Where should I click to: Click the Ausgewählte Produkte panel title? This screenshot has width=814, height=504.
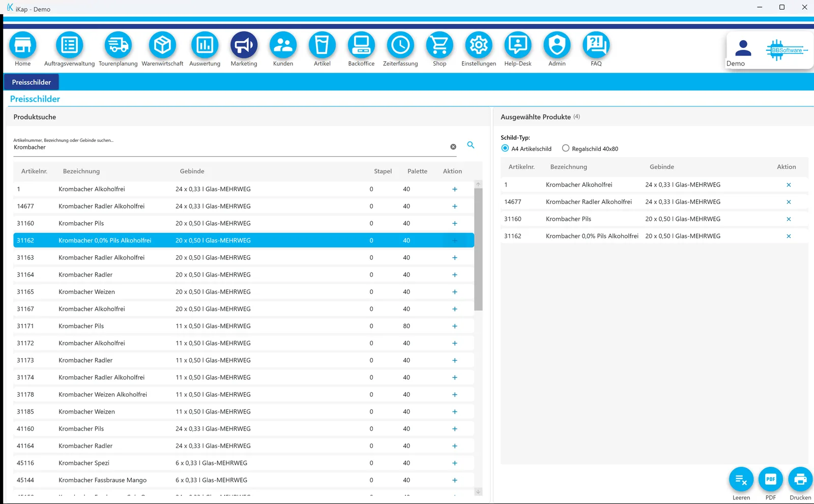pos(536,117)
